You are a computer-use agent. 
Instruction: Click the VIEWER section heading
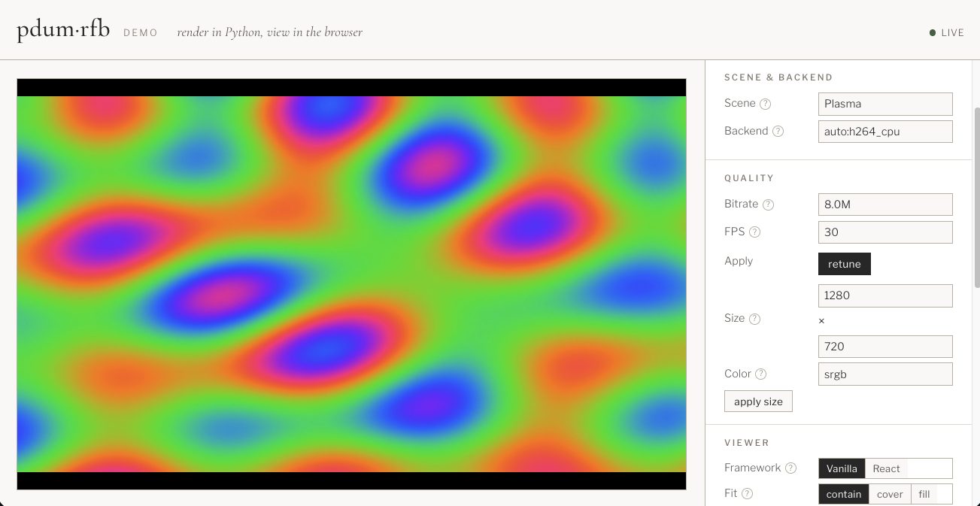(747, 443)
